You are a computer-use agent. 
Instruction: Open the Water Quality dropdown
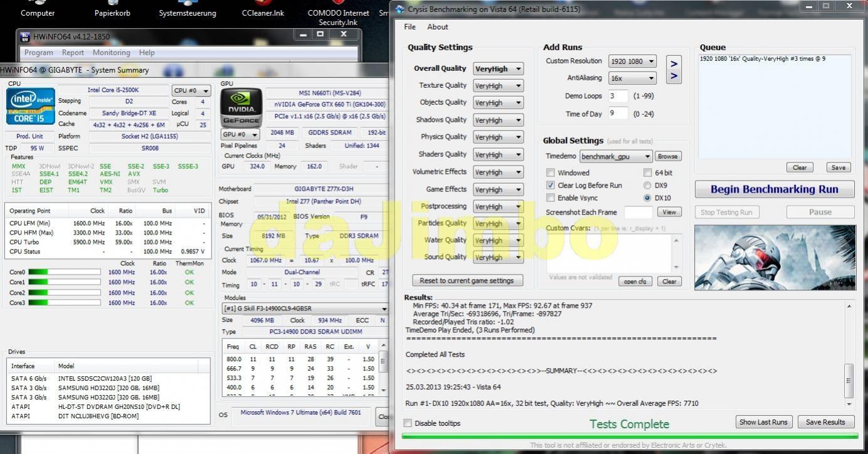[x=498, y=240]
